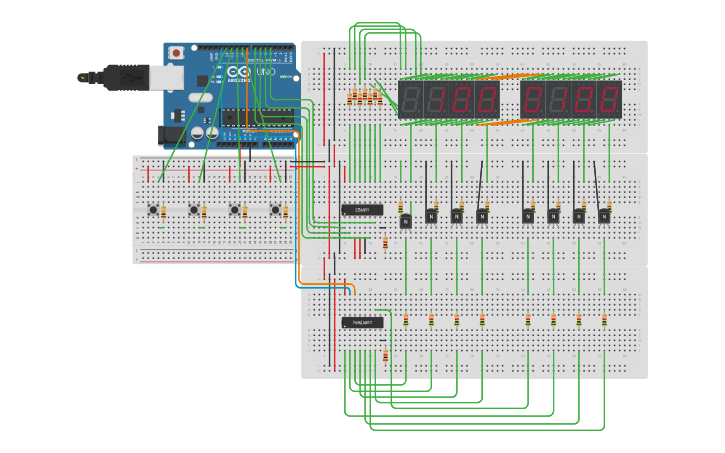Select the resistor cluster above the seven-segment displays' left side
This screenshot has height=453, width=725.
365,98
